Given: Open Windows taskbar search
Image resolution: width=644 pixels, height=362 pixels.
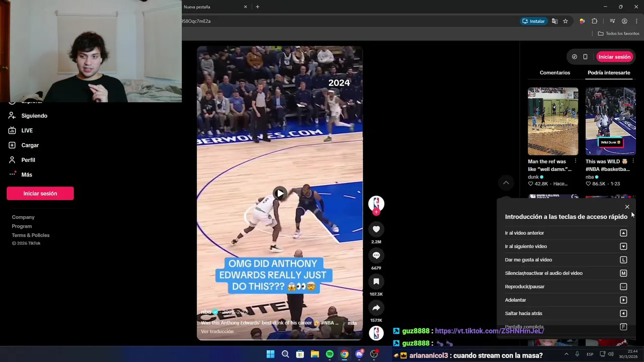Looking at the screenshot, I should click(x=285, y=354).
